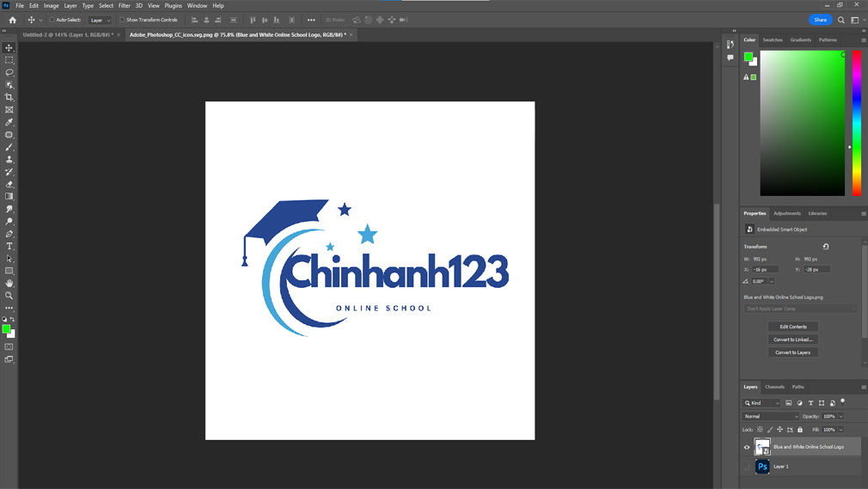Enable Show Transform Controls checkbox
This screenshot has width=868, height=489.
pos(122,20)
